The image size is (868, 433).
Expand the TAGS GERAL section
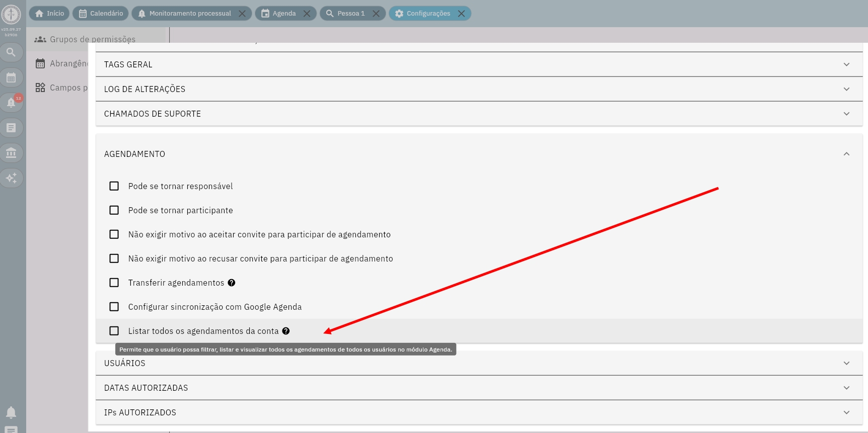point(478,64)
